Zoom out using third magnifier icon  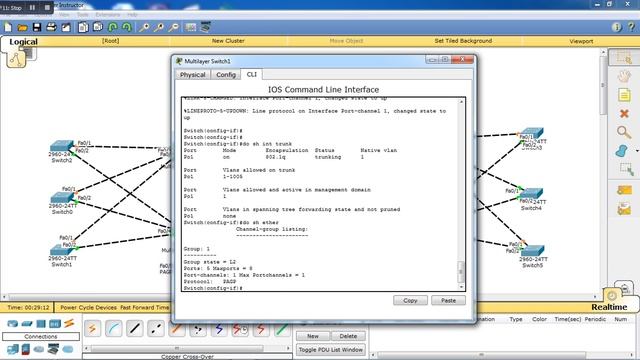click(x=173, y=27)
